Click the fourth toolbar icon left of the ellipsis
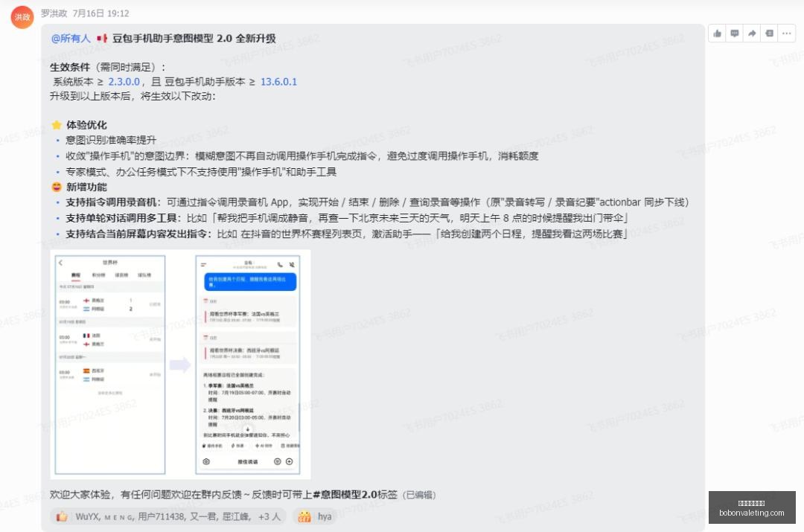Screen dimensions: 804x532 (769, 33)
